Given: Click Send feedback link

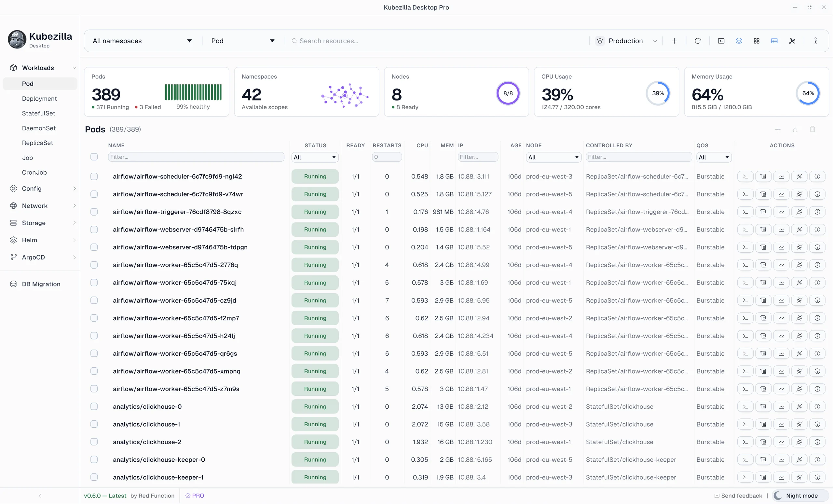Looking at the screenshot, I should (738, 496).
